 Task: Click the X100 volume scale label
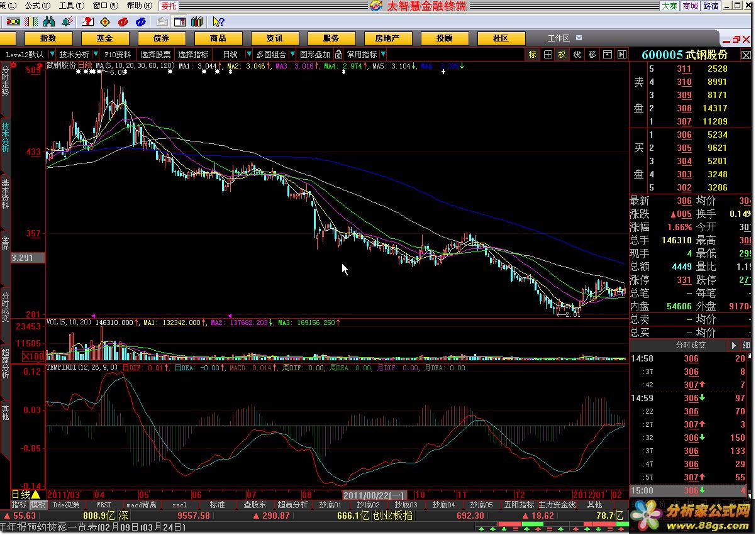[x=33, y=357]
